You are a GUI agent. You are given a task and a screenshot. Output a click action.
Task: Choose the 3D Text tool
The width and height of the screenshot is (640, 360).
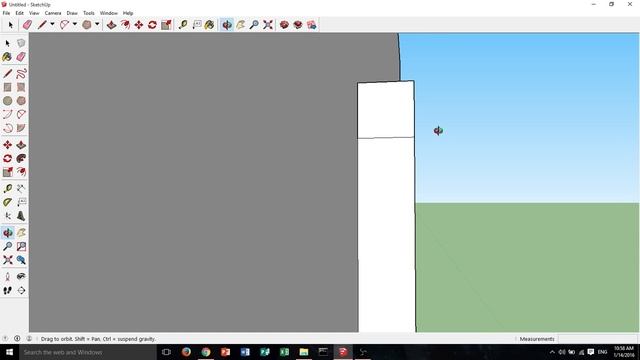click(21, 216)
